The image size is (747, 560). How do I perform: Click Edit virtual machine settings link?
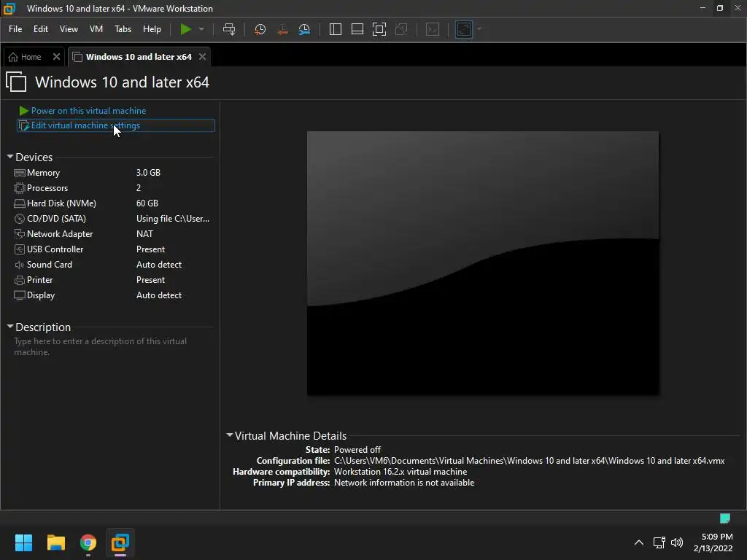tap(116, 125)
